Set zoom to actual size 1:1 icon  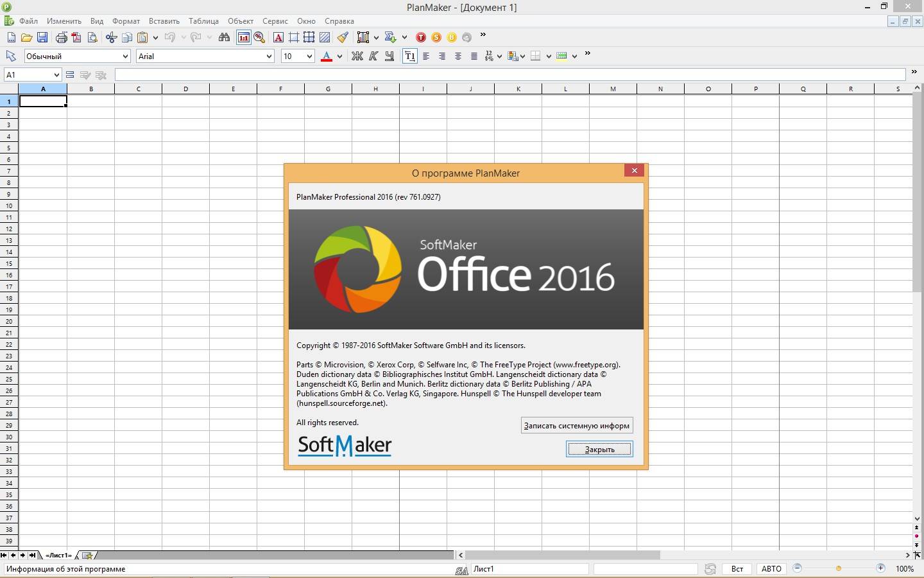coord(244,37)
